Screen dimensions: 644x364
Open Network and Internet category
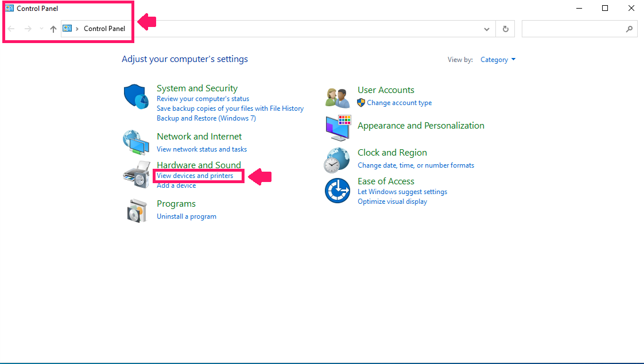[x=199, y=137]
